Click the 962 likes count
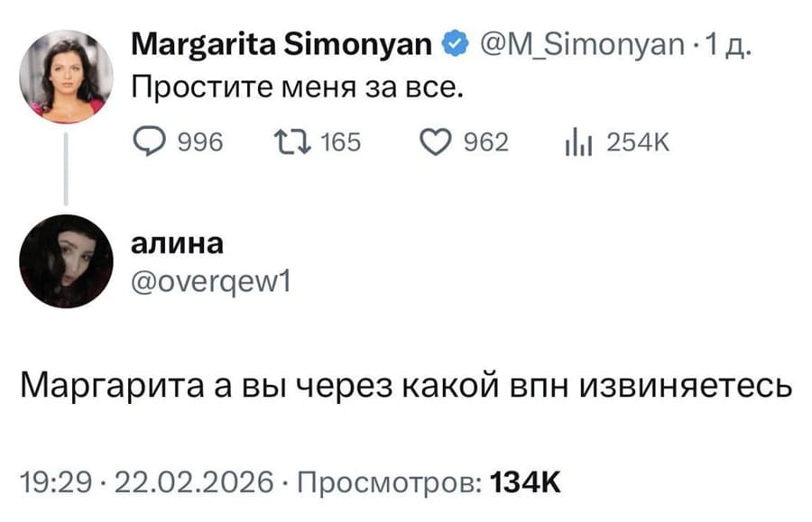 pos(484,140)
